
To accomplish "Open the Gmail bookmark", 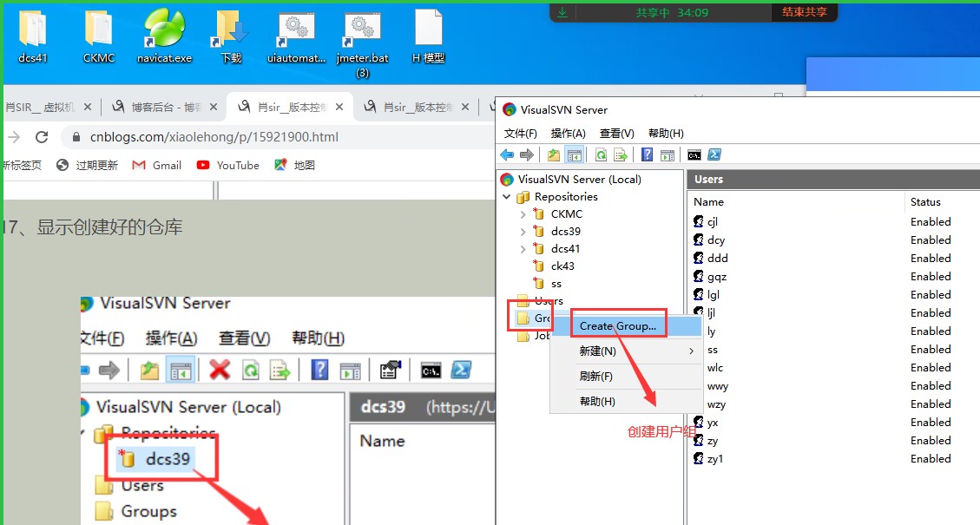I will (157, 165).
